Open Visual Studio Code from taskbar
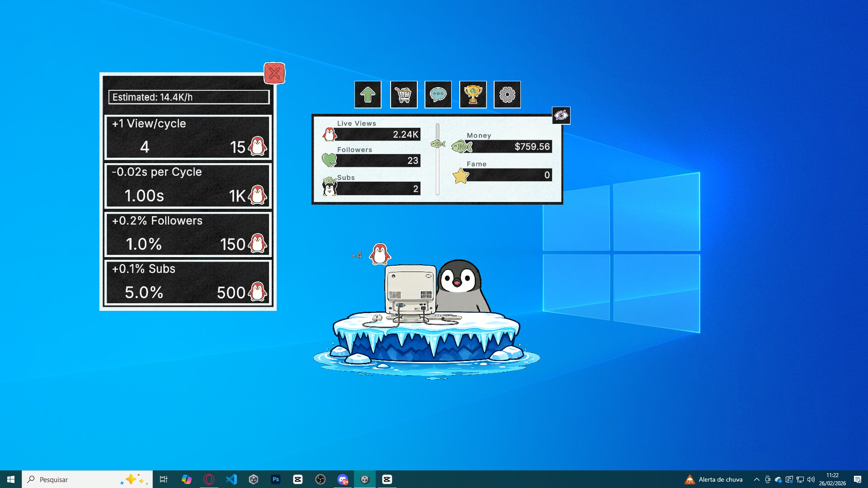This screenshot has width=868, height=488. [231, 479]
